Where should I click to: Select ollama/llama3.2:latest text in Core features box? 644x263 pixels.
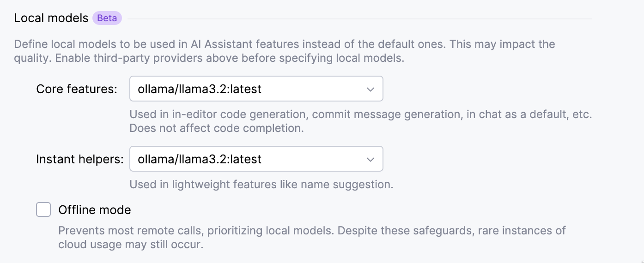coord(200,89)
